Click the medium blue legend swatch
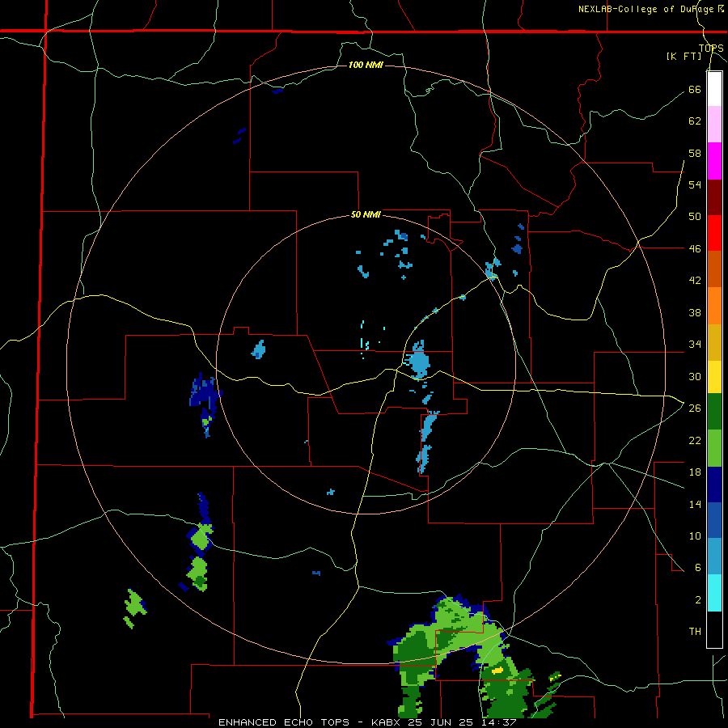Image resolution: width=728 pixels, height=728 pixels. pos(714,520)
